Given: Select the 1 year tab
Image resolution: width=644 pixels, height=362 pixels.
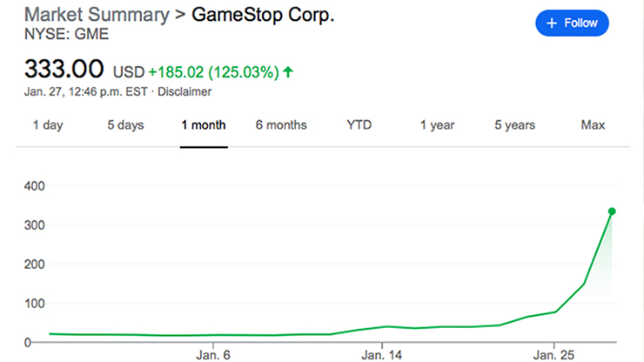Looking at the screenshot, I should pyautogui.click(x=437, y=125).
